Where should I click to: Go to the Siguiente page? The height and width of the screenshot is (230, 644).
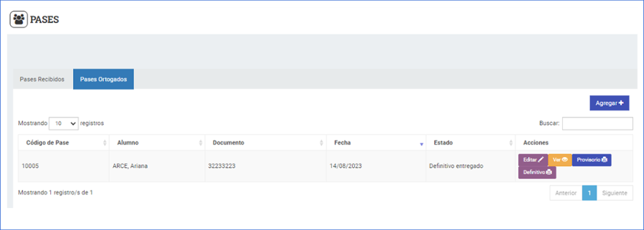[x=614, y=193]
